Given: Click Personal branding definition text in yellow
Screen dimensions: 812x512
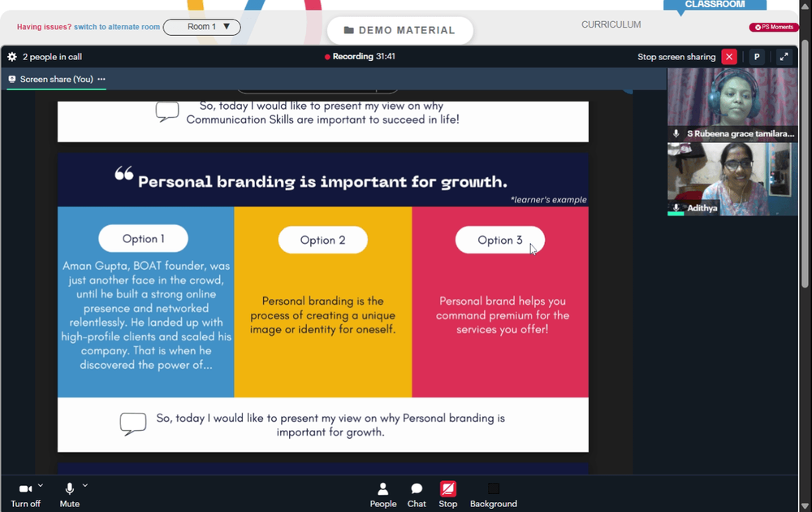Looking at the screenshot, I should 322,315.
